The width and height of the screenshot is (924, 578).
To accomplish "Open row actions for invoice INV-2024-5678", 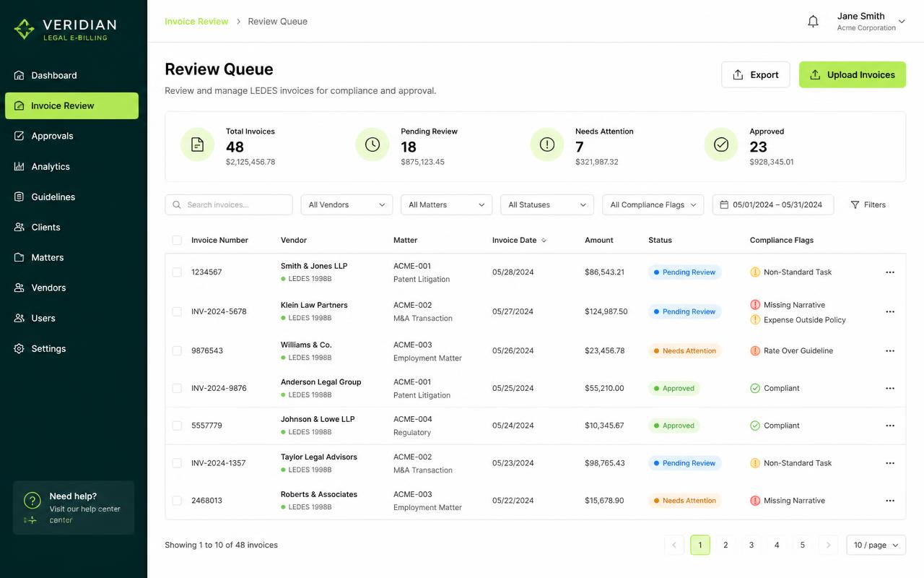I will pos(890,312).
